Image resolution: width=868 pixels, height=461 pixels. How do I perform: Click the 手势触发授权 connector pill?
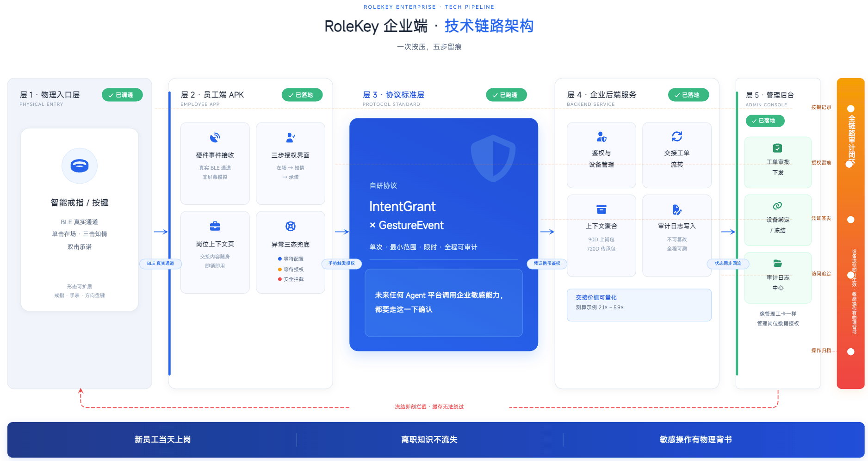[341, 264]
